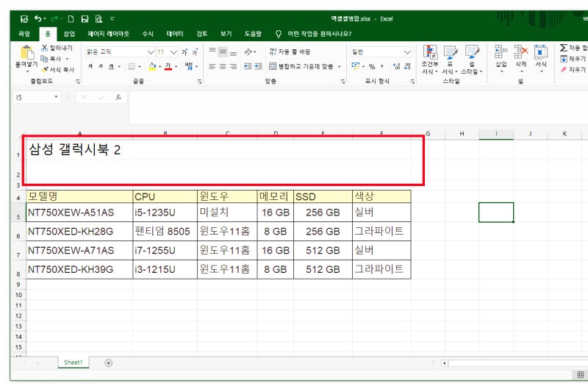This screenshot has width=588, height=392.
Task: Click the Copy (복사) button
Action: 51,59
